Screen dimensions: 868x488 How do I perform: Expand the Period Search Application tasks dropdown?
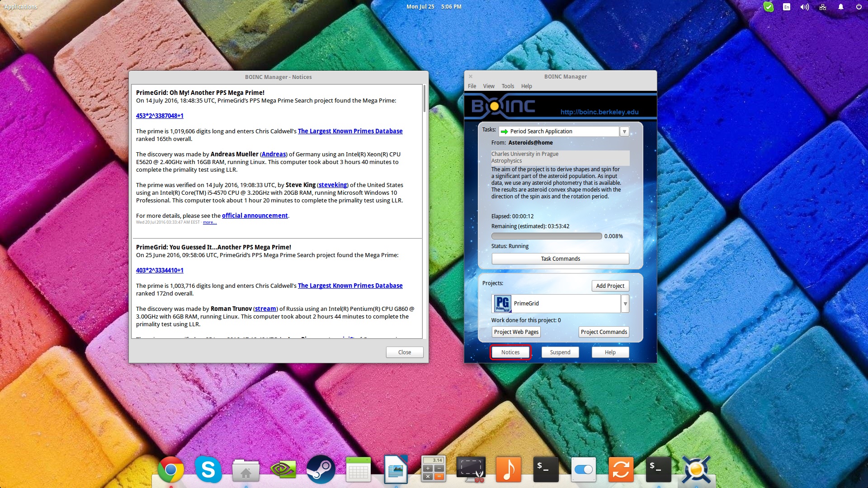pos(625,131)
